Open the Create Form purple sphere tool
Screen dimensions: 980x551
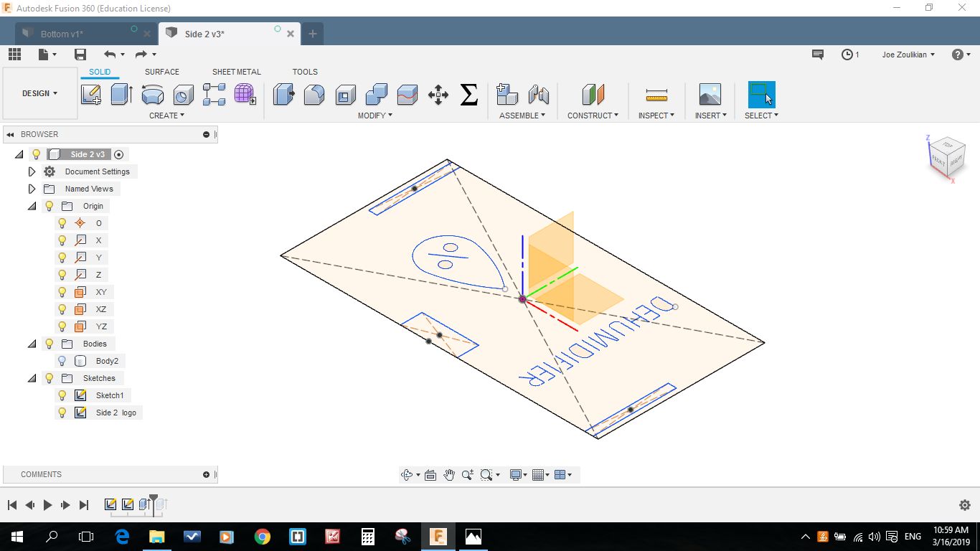coord(245,94)
